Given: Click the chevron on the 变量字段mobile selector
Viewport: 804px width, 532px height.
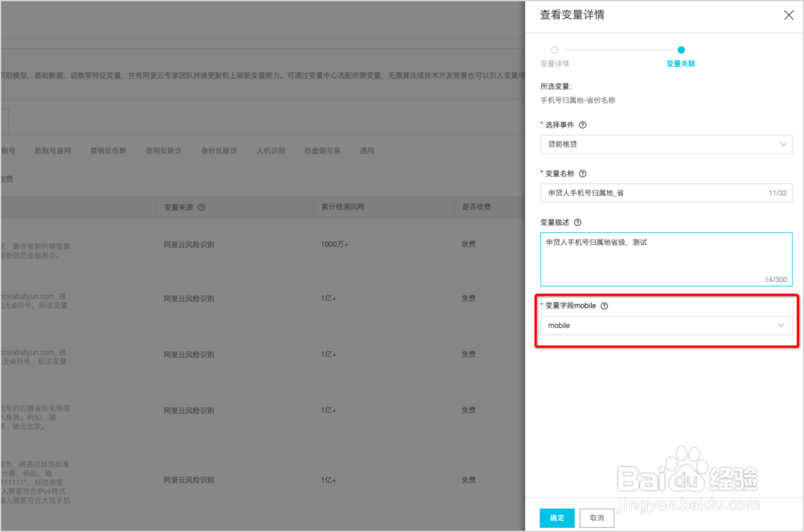Looking at the screenshot, I should pyautogui.click(x=780, y=325).
